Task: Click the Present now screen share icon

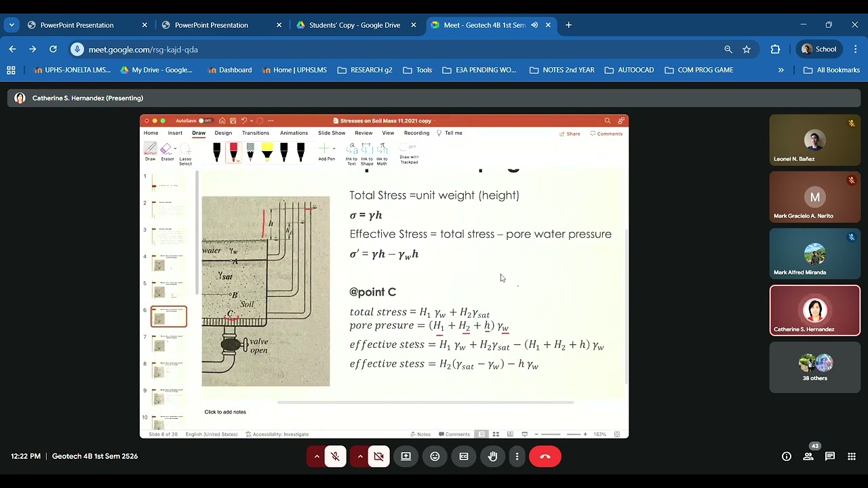Action: tap(406, 456)
